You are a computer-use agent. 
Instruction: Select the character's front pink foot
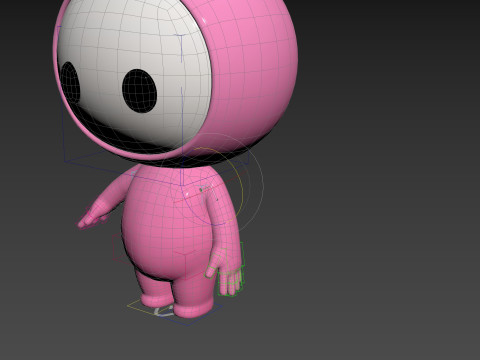[193, 307]
